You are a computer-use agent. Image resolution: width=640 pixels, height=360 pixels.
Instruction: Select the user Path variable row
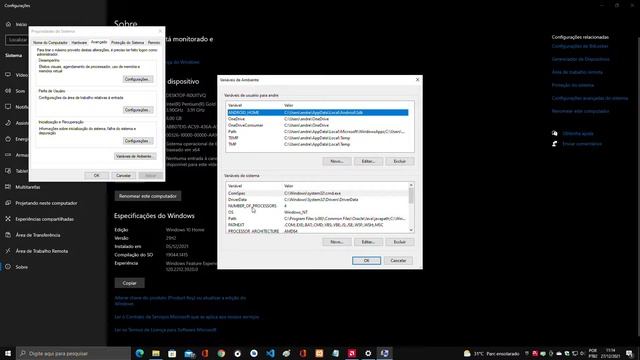coord(318,131)
